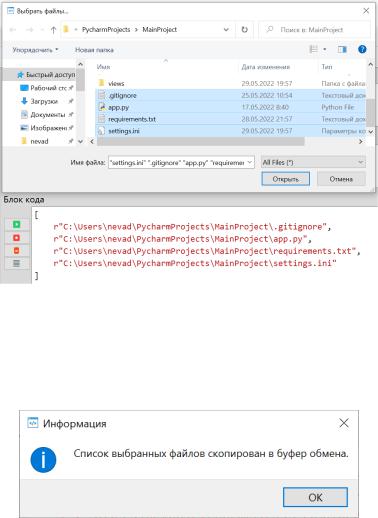Click the horizontal scrollbar thumb in file list
378x518 pixels.
pos(201,141)
